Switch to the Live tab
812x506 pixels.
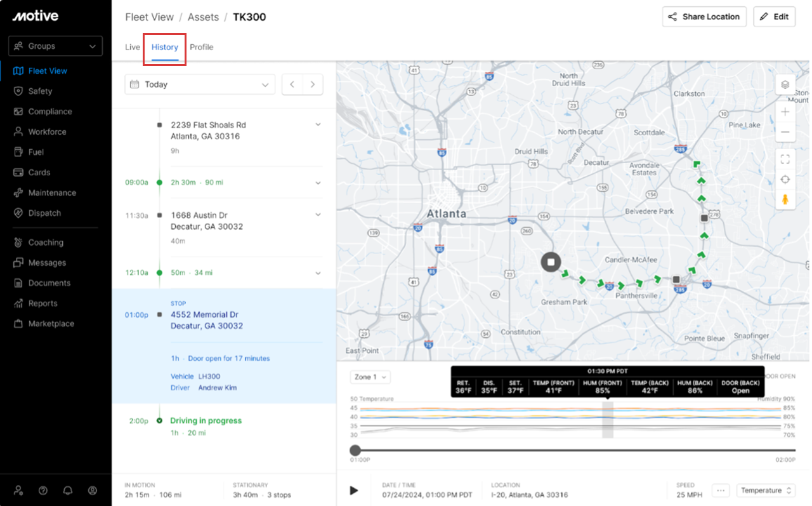133,47
